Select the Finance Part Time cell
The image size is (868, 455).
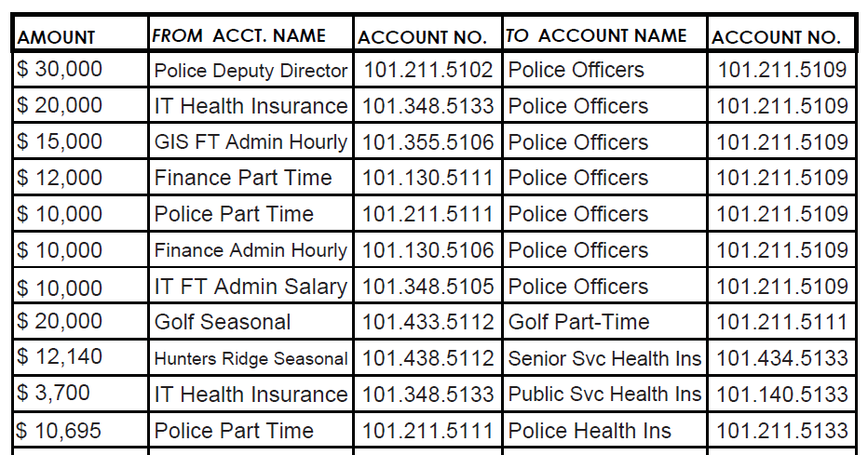point(243,178)
